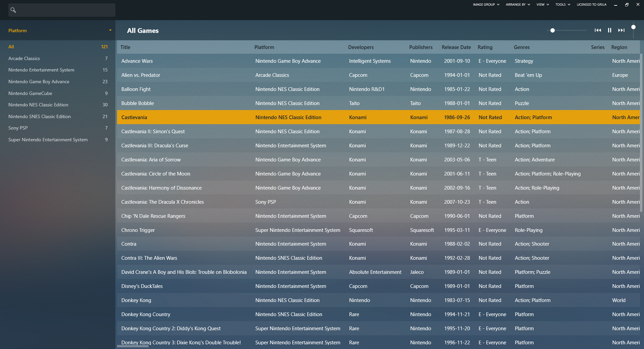Click the vertical scrollbar on right edge

coord(641,133)
